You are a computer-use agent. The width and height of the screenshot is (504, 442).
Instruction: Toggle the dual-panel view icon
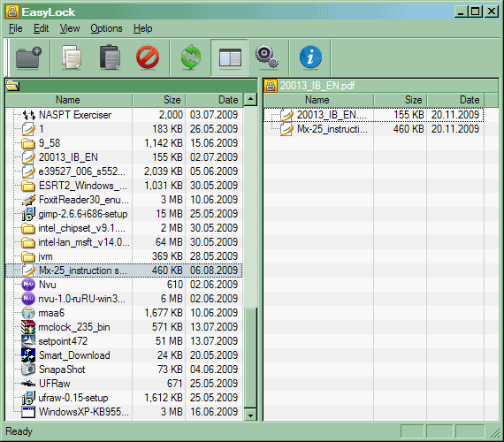[x=230, y=57]
